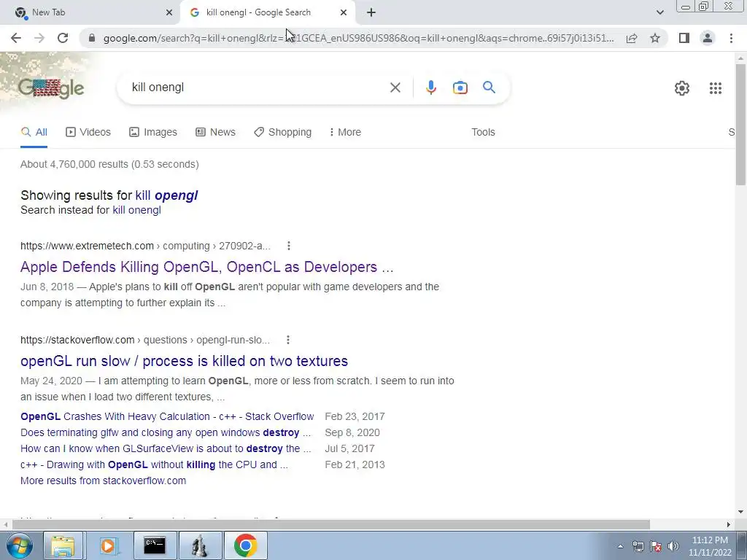Switch to Videos results
747x560 pixels.
click(88, 133)
